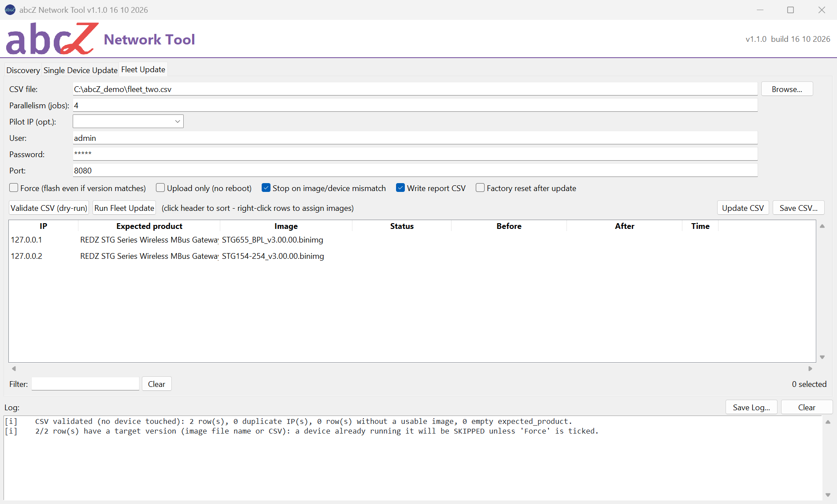837x504 pixels.
Task: Click the After column header
Action: click(x=625, y=226)
